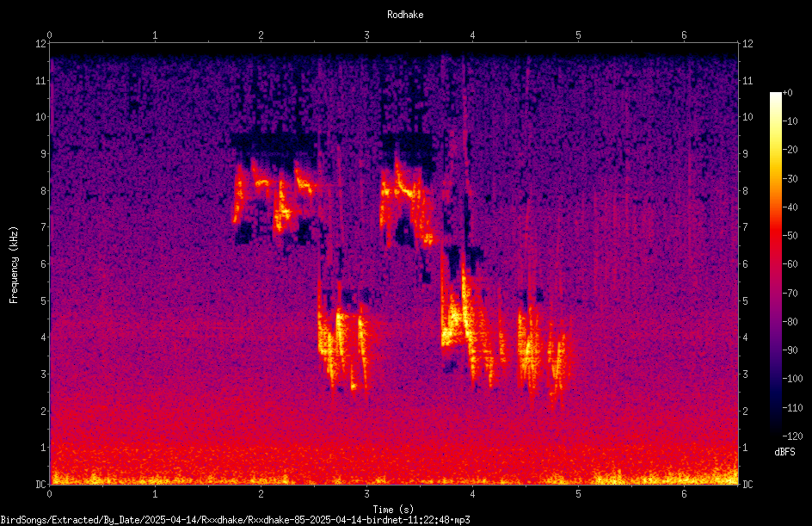The image size is (812, 526).
Task: Click the red -50 level on the color bar
Action: pyautogui.click(x=775, y=235)
